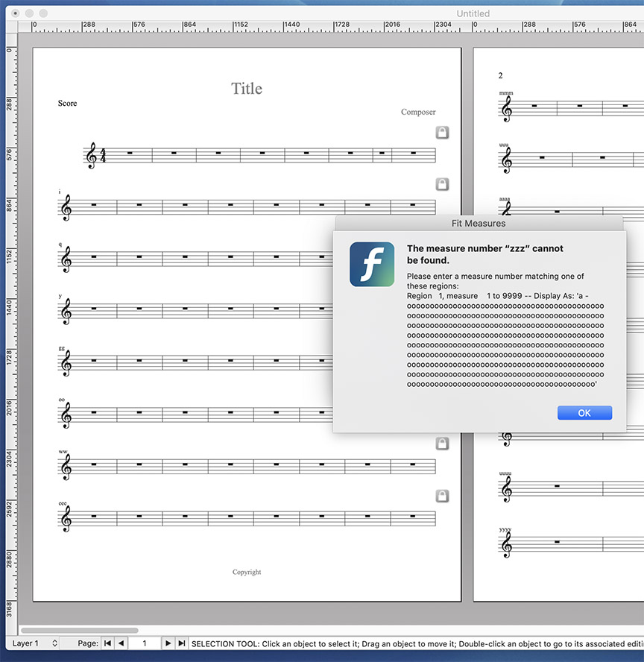Click the 4/4 time signature on the first staff
The width and height of the screenshot is (644, 662).
[x=104, y=157]
